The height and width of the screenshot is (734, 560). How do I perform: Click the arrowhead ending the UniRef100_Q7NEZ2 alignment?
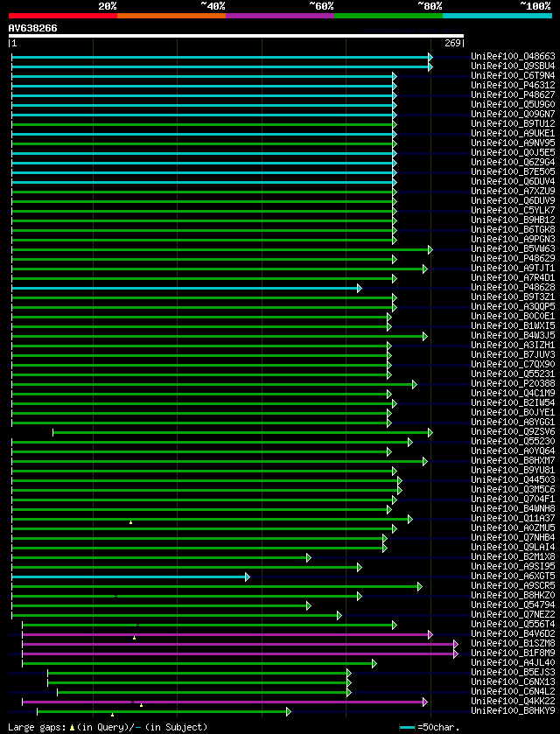point(339,615)
